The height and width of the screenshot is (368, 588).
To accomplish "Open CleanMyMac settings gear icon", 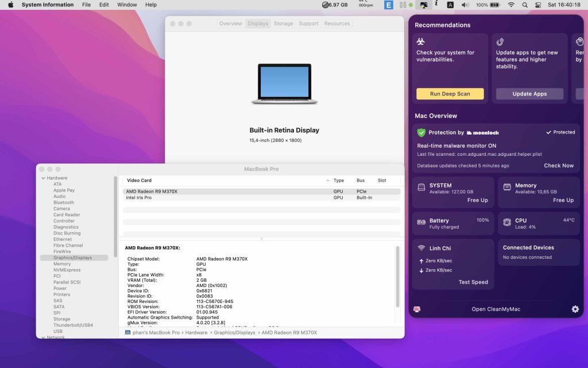I will pos(575,309).
